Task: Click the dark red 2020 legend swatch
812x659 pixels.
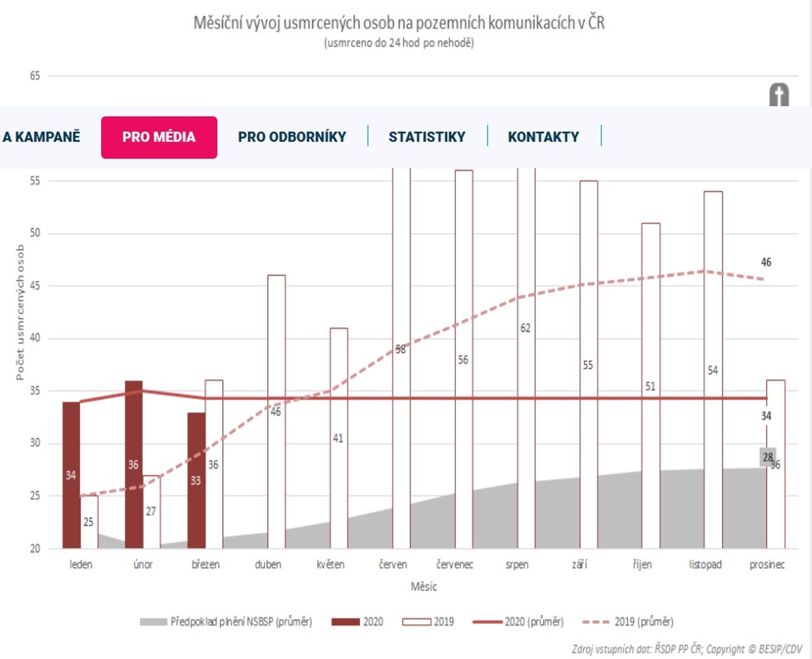Action: (x=345, y=622)
